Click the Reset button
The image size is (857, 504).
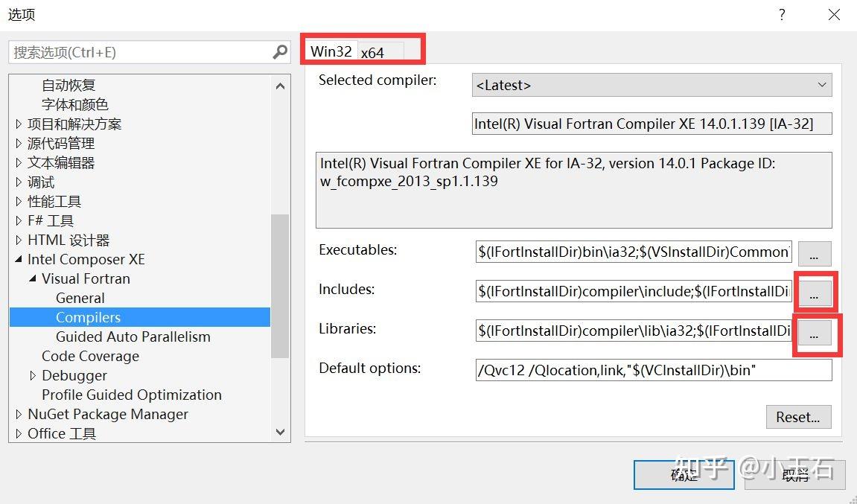coord(798,417)
